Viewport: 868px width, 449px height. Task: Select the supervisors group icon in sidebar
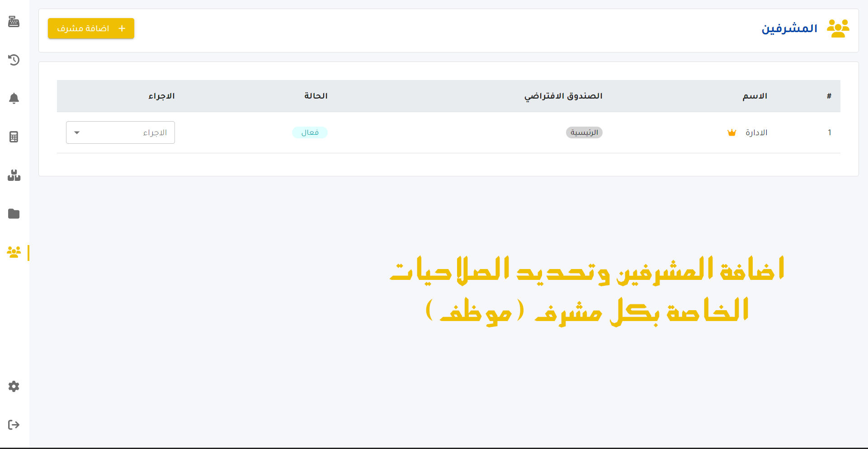click(14, 252)
